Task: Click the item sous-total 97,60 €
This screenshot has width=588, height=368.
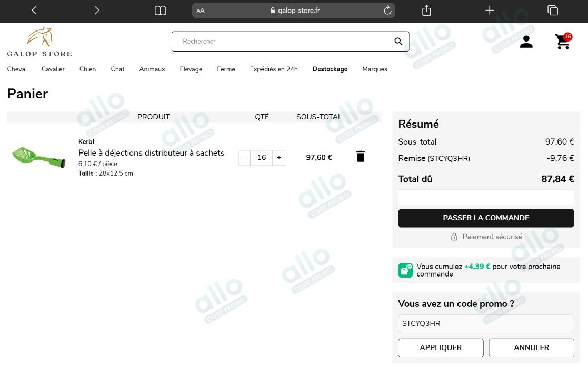Action: (319, 157)
